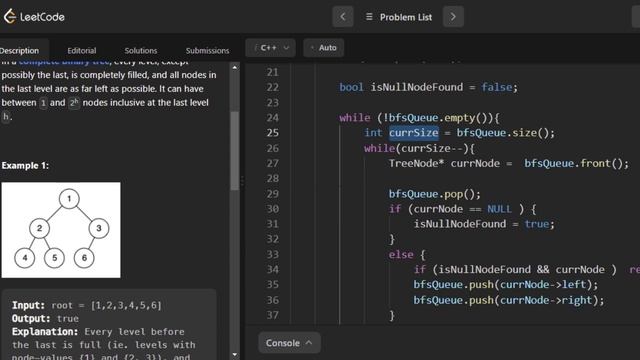Click line number 25 in gutter
Screen dimensions: 640x360
click(x=273, y=133)
